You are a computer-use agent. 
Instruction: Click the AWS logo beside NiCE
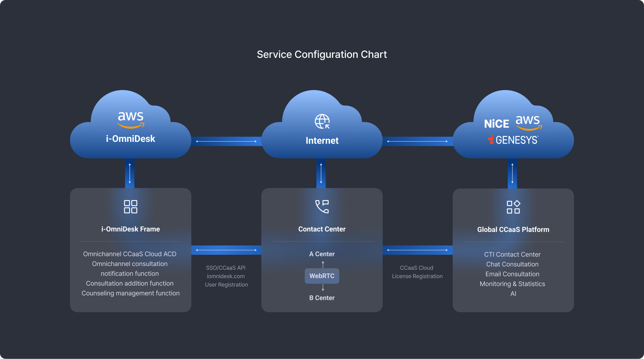coord(529,123)
